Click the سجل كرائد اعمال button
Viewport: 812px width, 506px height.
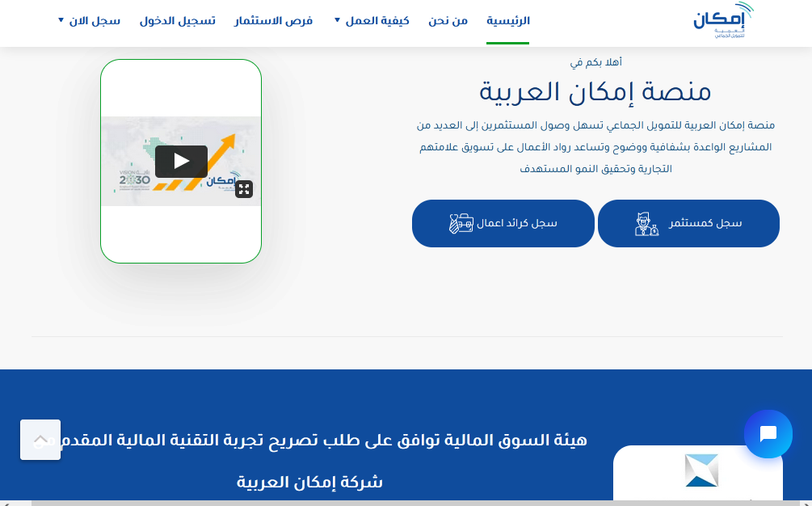point(503,223)
